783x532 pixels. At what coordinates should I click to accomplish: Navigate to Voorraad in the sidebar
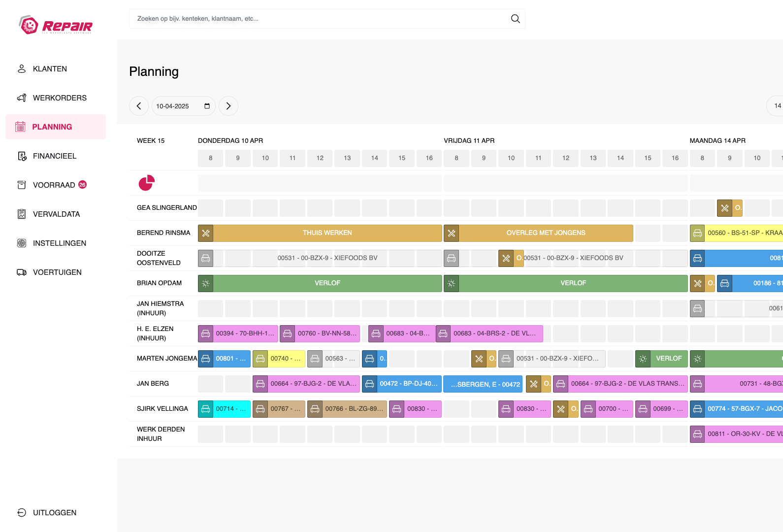coord(54,185)
